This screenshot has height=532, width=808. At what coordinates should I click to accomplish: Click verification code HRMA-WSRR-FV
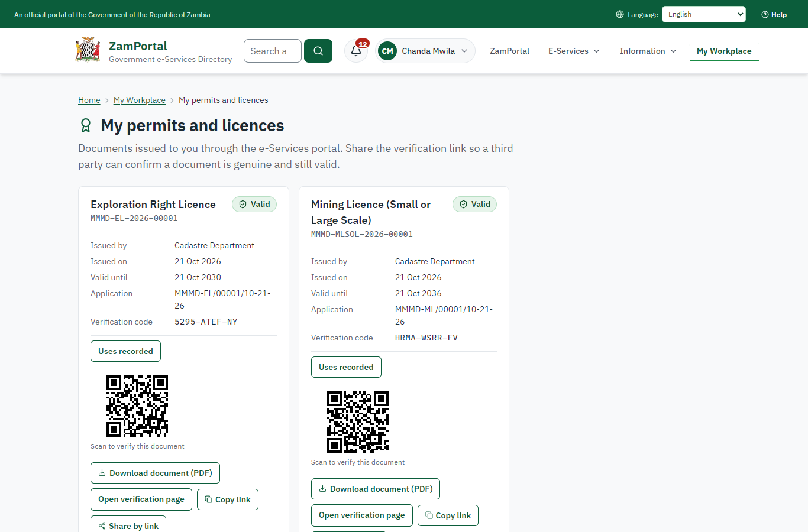pyautogui.click(x=426, y=338)
